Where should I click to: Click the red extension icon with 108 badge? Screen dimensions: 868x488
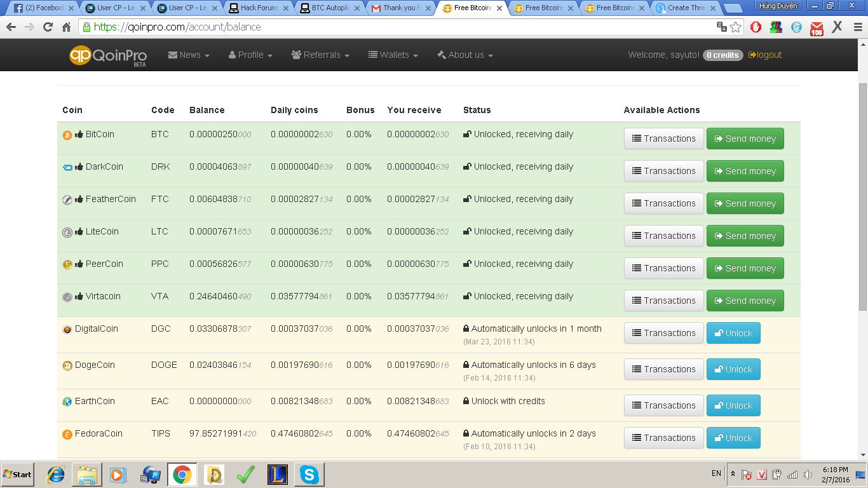tap(817, 28)
